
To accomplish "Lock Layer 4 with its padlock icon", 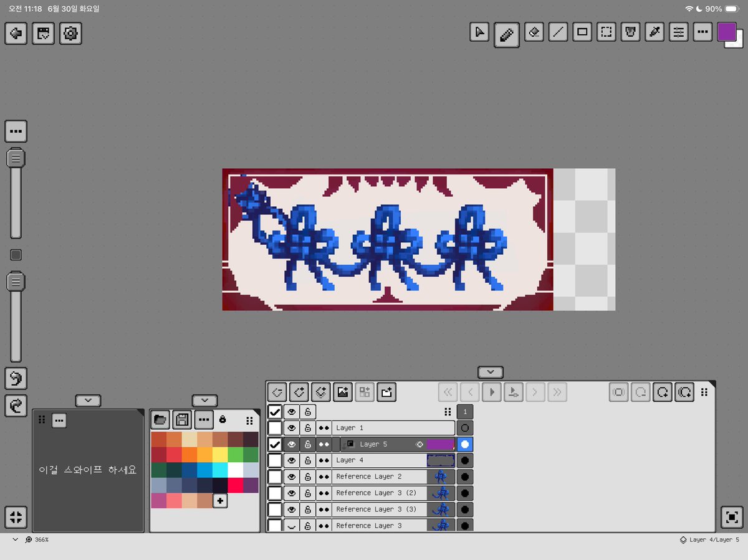I will pyautogui.click(x=307, y=460).
